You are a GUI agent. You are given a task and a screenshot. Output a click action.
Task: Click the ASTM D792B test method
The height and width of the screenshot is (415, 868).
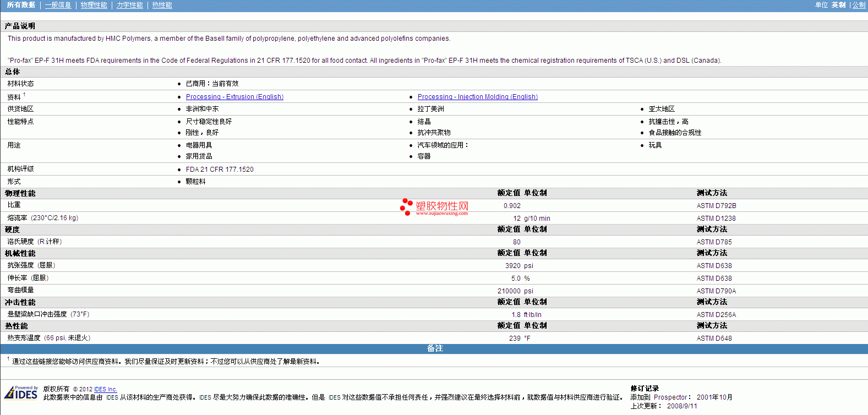716,206
